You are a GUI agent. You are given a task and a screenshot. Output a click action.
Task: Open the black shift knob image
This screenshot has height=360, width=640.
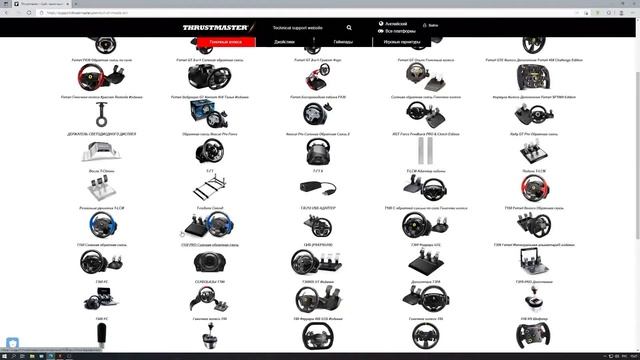tap(101, 335)
